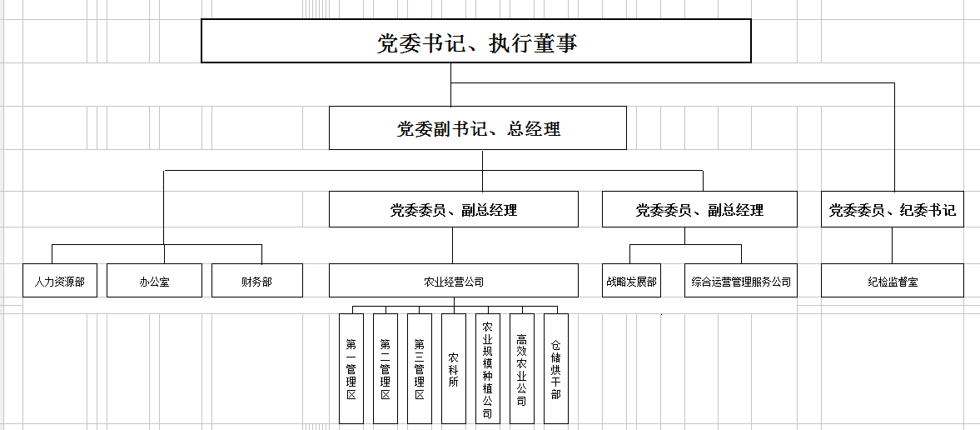The height and width of the screenshot is (430, 980).
Task: Click the 农业经营公司 box
Action: coord(454,280)
